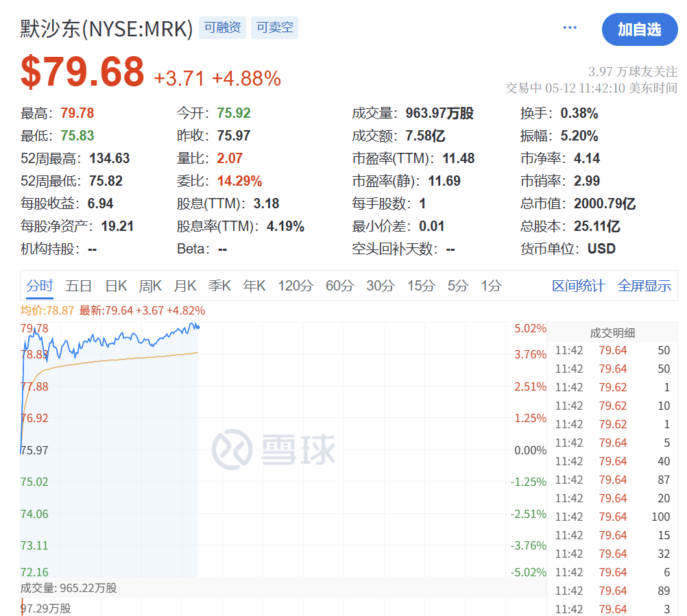687x616 pixels.
Task: Click the 可卖空 short-sell badge
Action: pyautogui.click(x=274, y=27)
